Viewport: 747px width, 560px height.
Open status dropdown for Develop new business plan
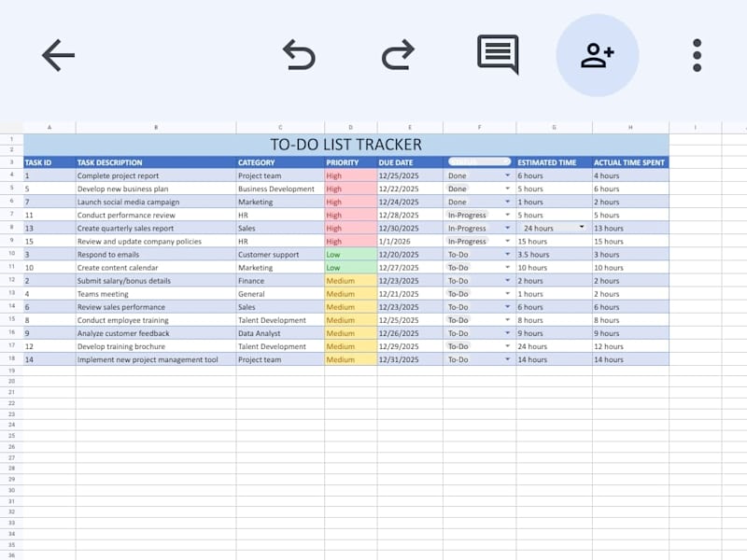pos(507,189)
